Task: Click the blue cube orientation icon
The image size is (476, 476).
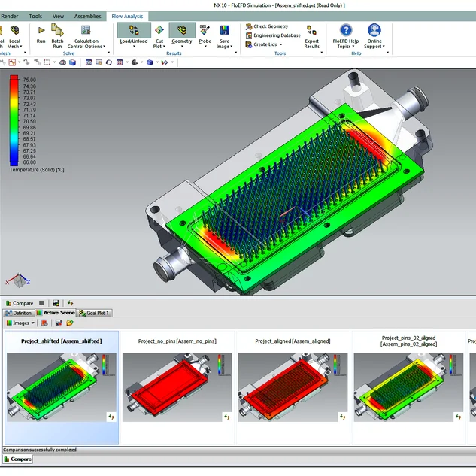Action: tap(150, 62)
